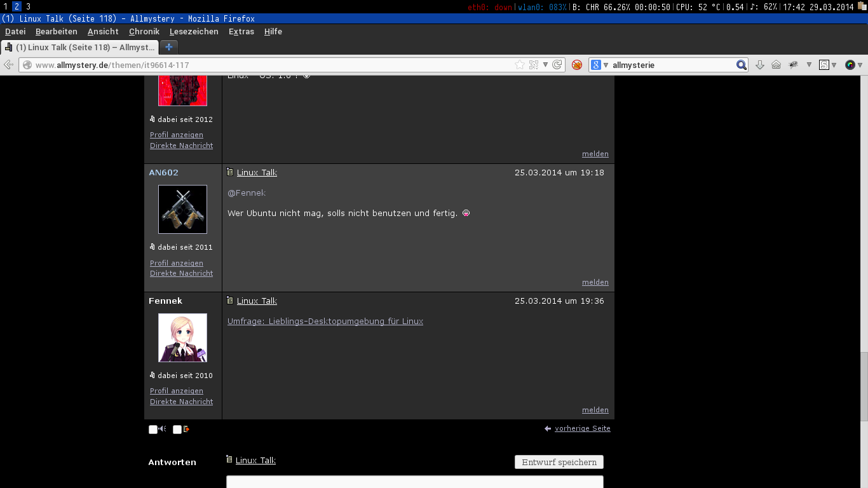Click the magnifier search button in search box

[742, 65]
